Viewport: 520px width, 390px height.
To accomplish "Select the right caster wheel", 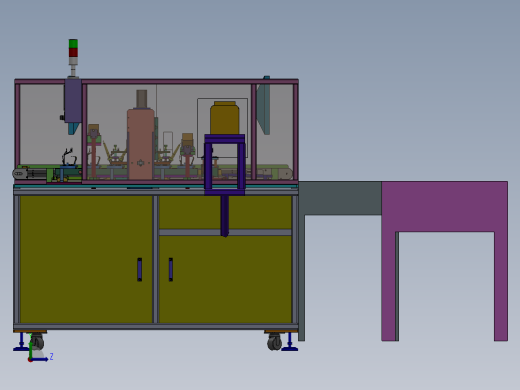I will [x=275, y=343].
